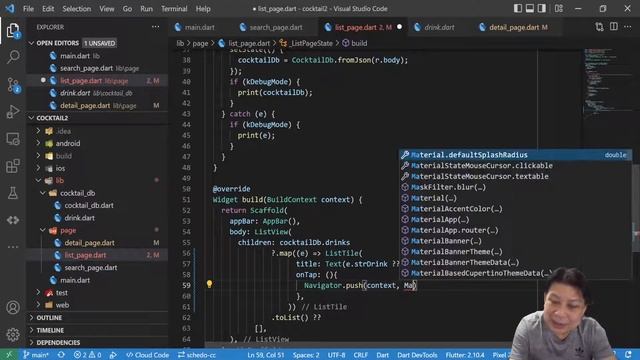640x360 pixels.
Task: Open the Selection menu
Action: 77,9
